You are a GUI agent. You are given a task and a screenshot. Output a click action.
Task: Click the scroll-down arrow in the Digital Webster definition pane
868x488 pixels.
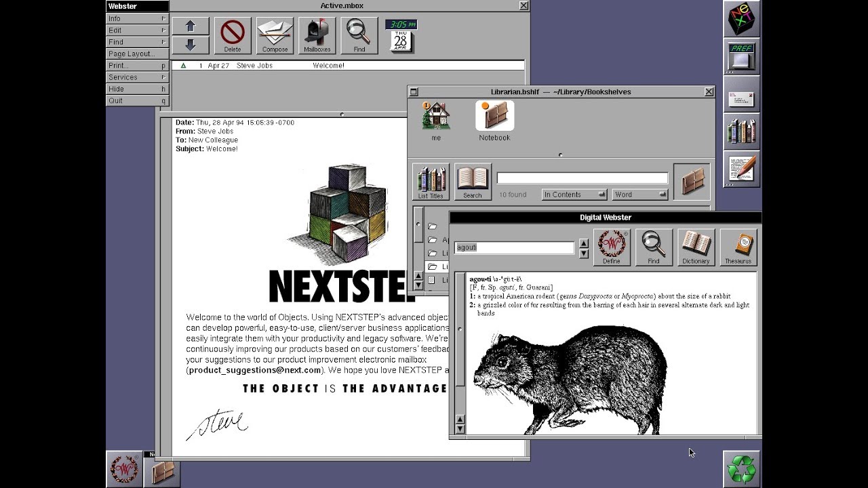tap(460, 428)
